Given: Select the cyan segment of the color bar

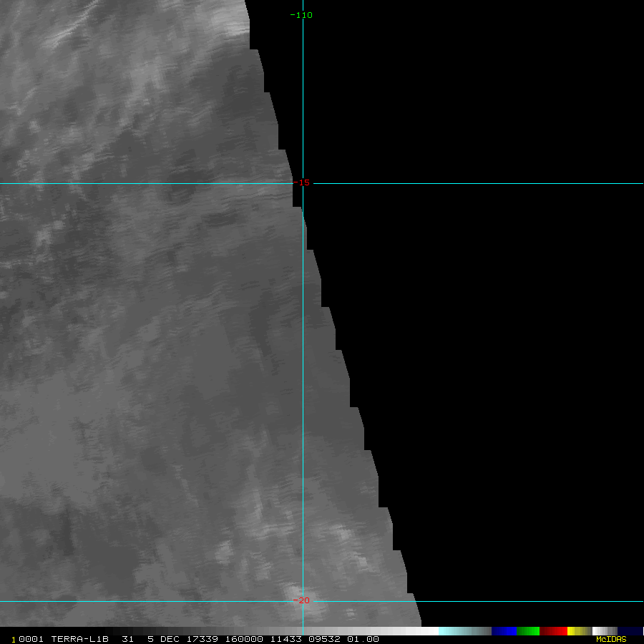Looking at the screenshot, I should click(x=454, y=631).
